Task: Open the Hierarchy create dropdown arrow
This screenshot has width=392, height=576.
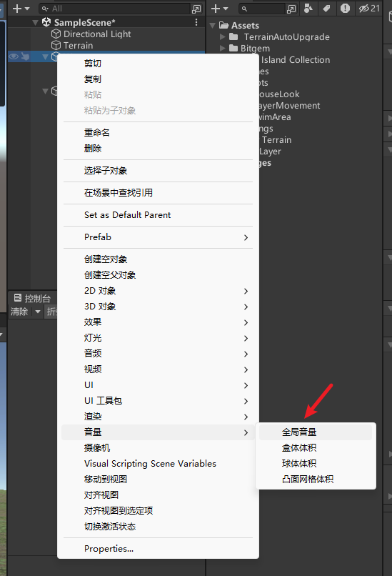Action: pyautogui.click(x=27, y=9)
